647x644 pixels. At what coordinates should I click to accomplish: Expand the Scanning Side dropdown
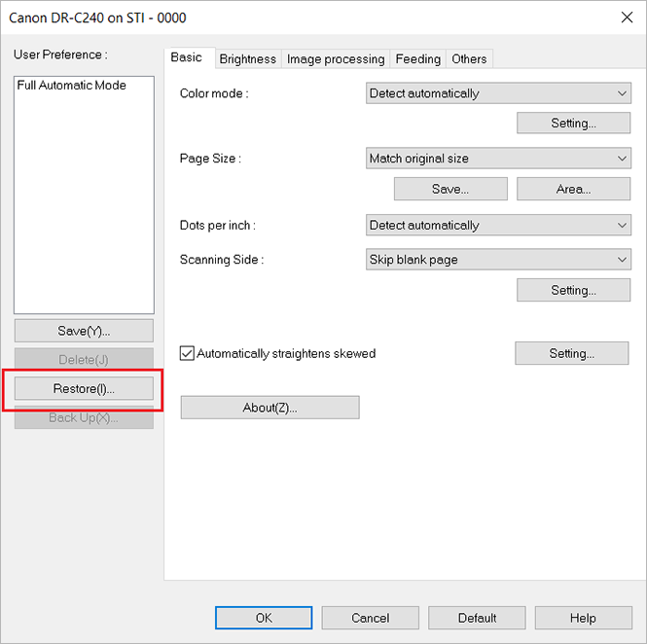[498, 260]
